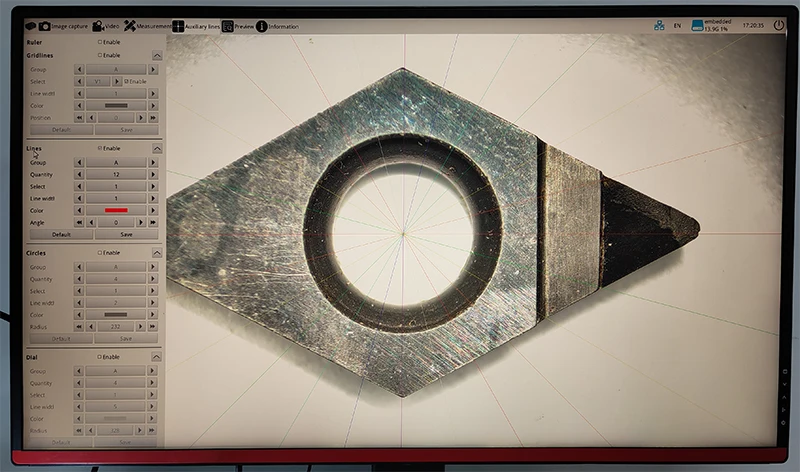Screen dimensions: 800x472
Task: Increase Circles Radius with double-right arrow
Action: [x=152, y=327]
